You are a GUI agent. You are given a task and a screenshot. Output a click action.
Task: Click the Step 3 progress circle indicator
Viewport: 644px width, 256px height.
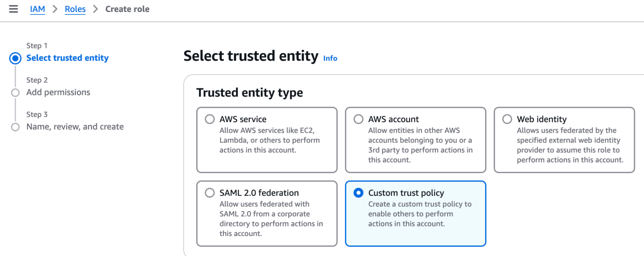(15, 127)
